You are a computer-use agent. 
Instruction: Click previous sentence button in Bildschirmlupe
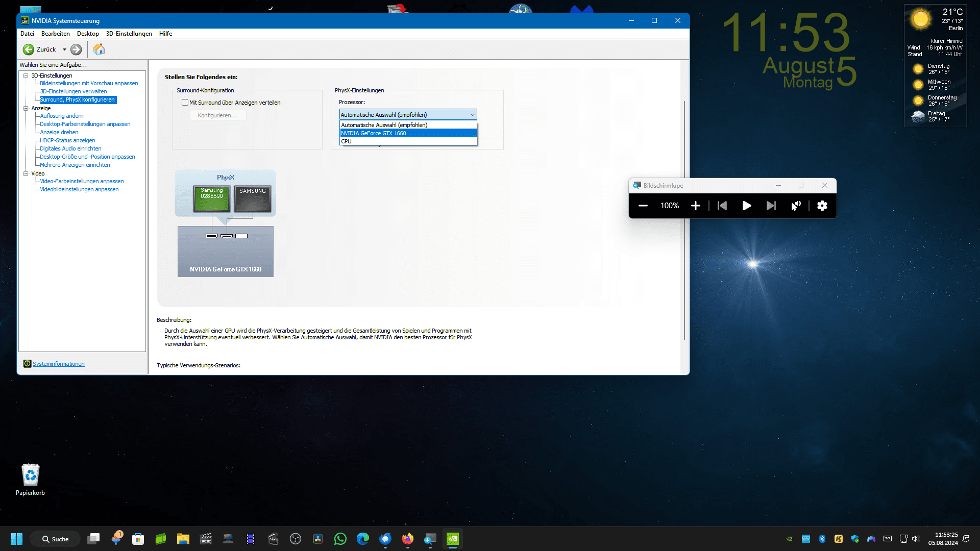coord(722,206)
